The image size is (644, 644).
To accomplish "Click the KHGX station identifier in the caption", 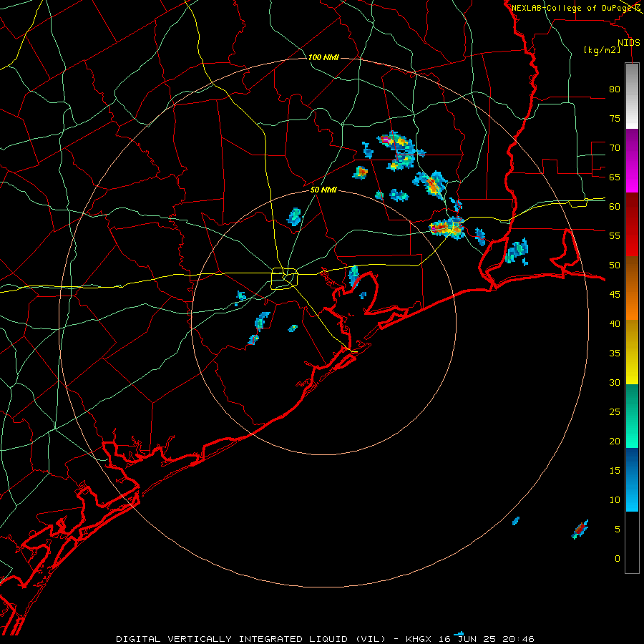I will tap(419, 639).
